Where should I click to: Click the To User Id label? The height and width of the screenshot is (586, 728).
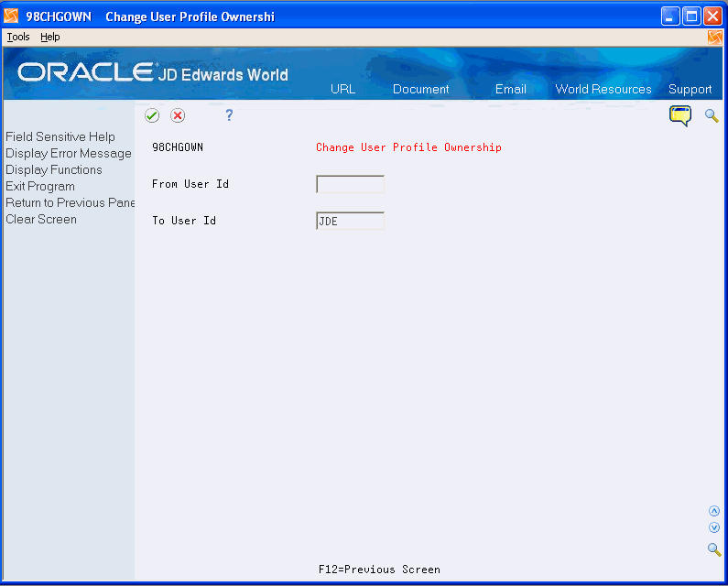click(184, 221)
